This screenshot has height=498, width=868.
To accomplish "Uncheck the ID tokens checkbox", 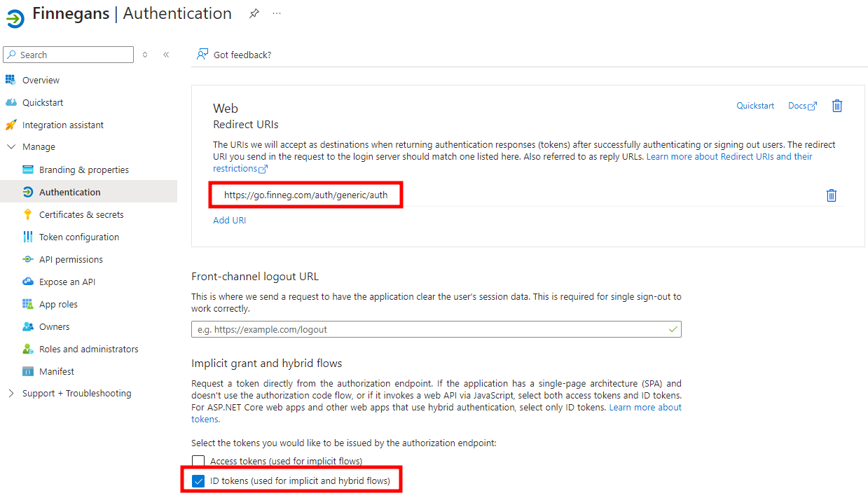I will (198, 481).
